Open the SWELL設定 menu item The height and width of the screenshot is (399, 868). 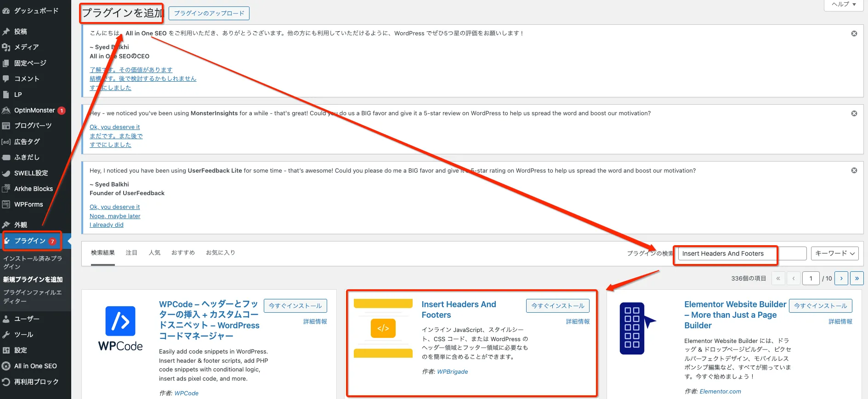31,173
